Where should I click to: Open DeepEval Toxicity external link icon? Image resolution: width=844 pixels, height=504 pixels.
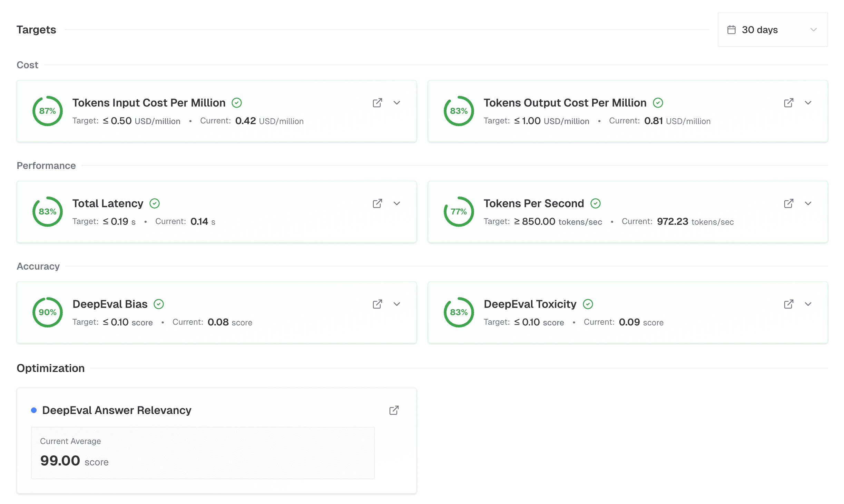pos(788,304)
